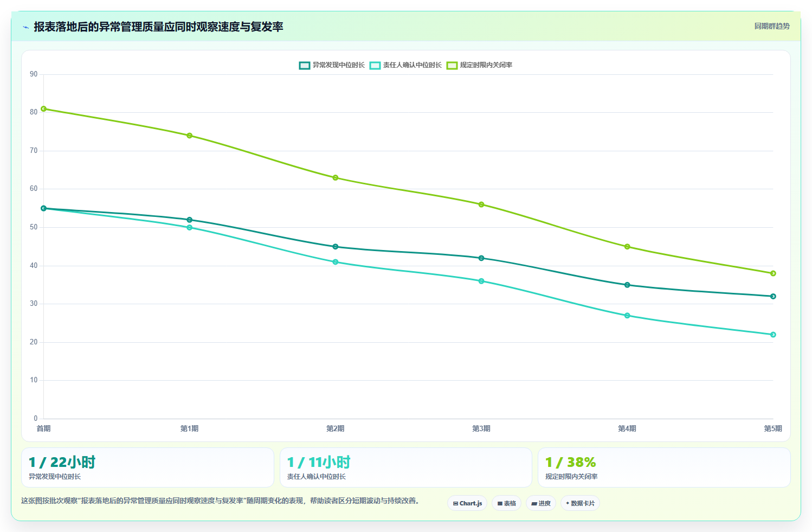Click the x-axis label 第2期
The image size is (812, 532).
[336, 428]
